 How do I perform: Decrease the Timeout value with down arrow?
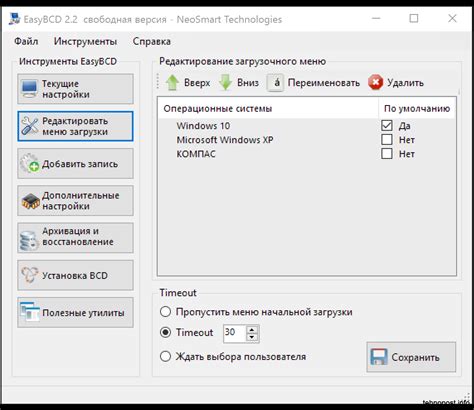252,337
